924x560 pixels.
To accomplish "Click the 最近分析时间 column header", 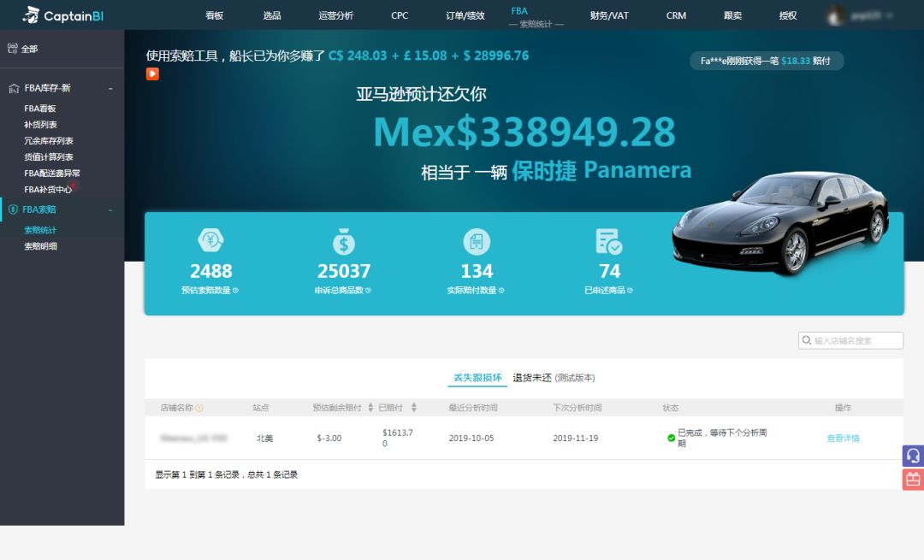I will (x=472, y=408).
